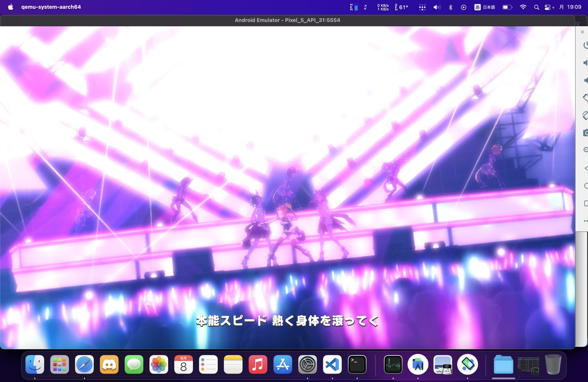The image size is (588, 382).
Task: Rotate the emulator right
Action: pyautogui.click(x=586, y=115)
